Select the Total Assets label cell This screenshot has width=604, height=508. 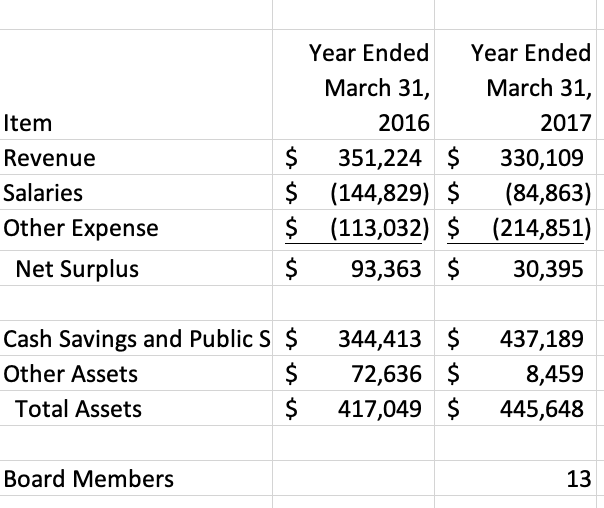[x=77, y=408]
